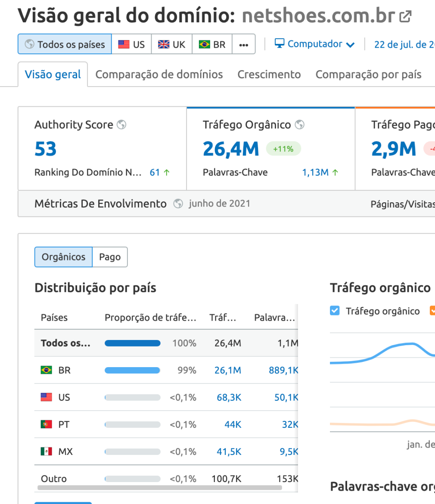The image size is (435, 504).
Task: Click Outro row traffic 100,7K
Action: (x=226, y=479)
